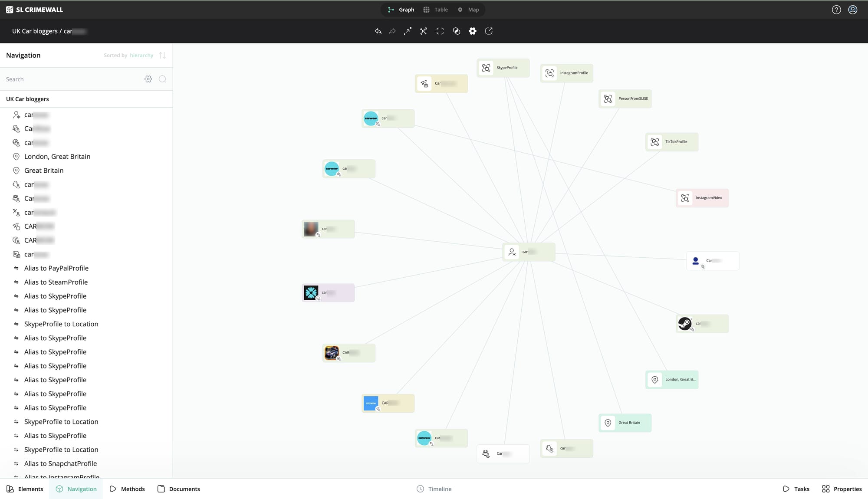Switch to the Map view tab
The height and width of the screenshot is (499, 868).
[469, 10]
